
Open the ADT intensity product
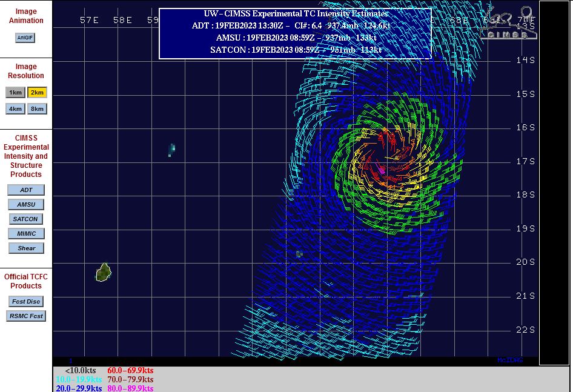tap(26, 190)
